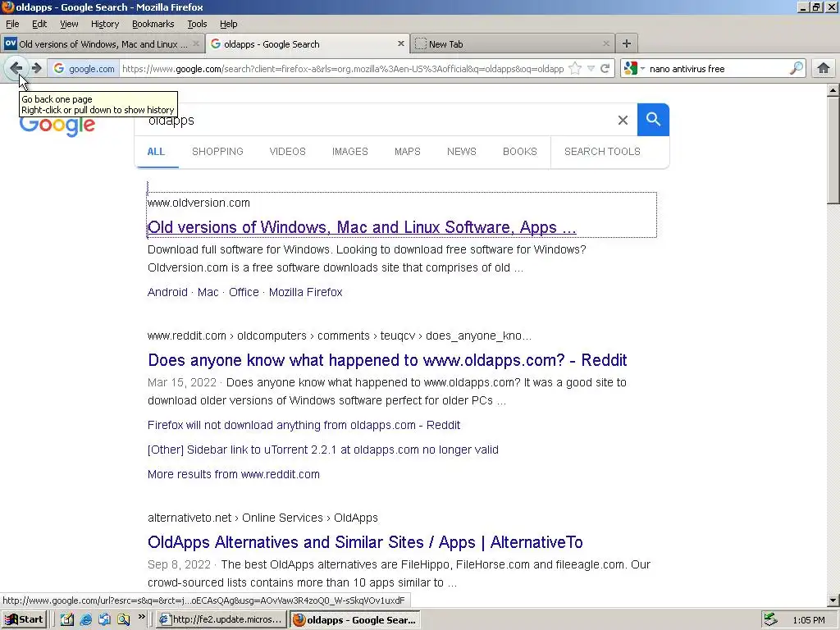Expand quick launch overflow chevron
This screenshot has height=630, width=840.
point(141,617)
